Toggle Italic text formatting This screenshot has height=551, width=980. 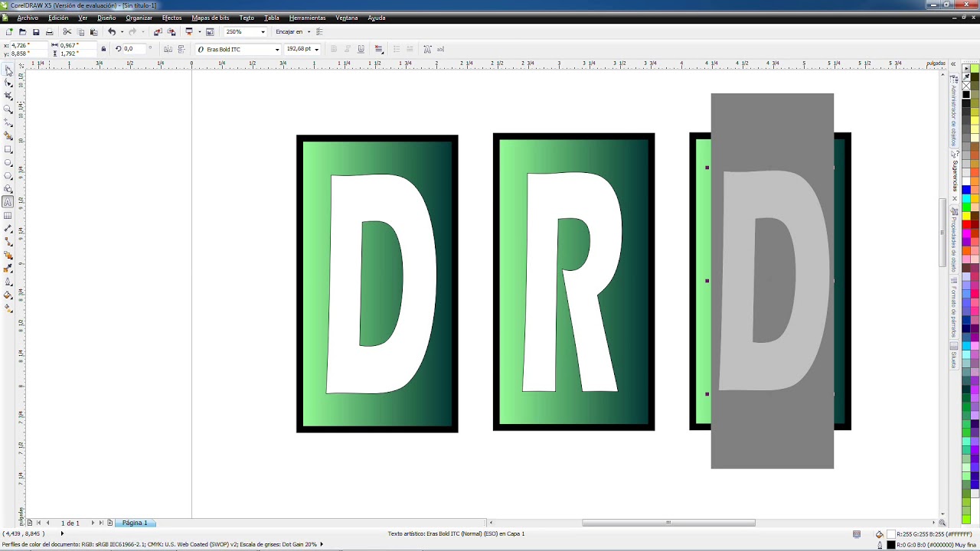(x=348, y=49)
